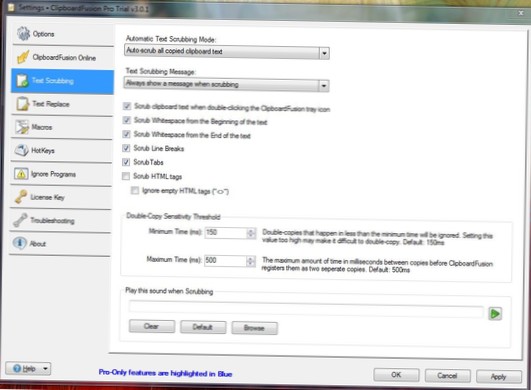531x390 pixels.
Task: Toggle Scrub Whitespace from the Beginning checkbox
Action: (127, 120)
